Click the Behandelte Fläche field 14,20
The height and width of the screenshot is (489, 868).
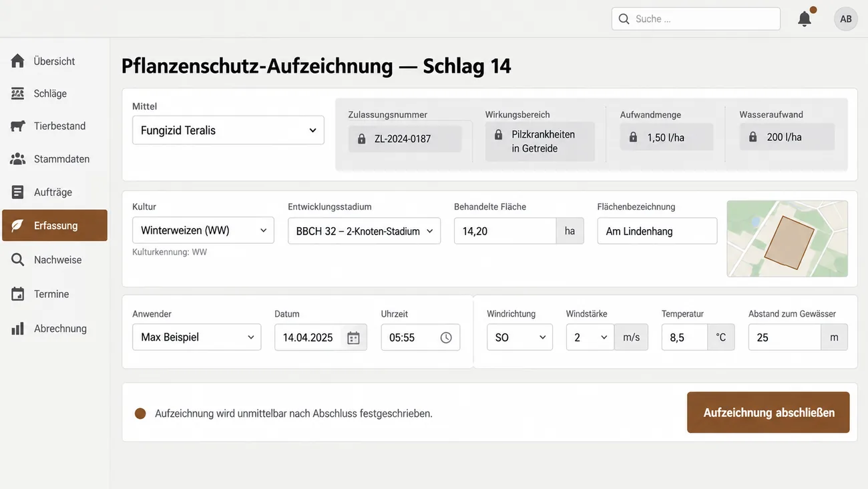(505, 231)
